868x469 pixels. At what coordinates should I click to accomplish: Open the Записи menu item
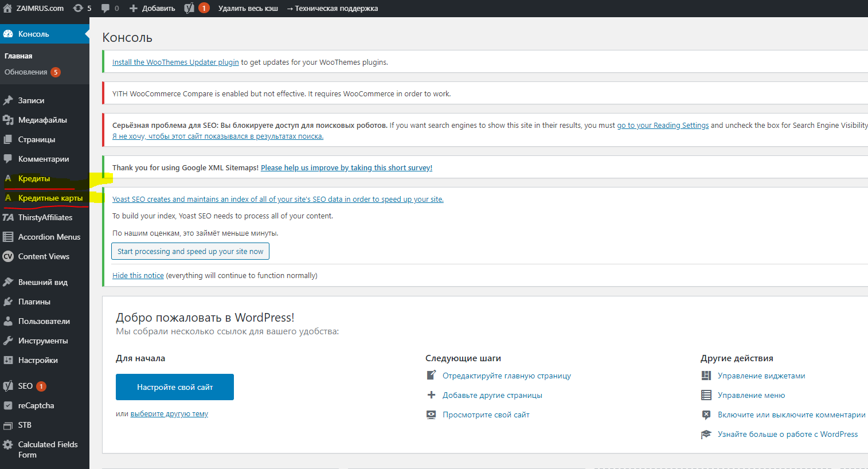[x=31, y=100]
